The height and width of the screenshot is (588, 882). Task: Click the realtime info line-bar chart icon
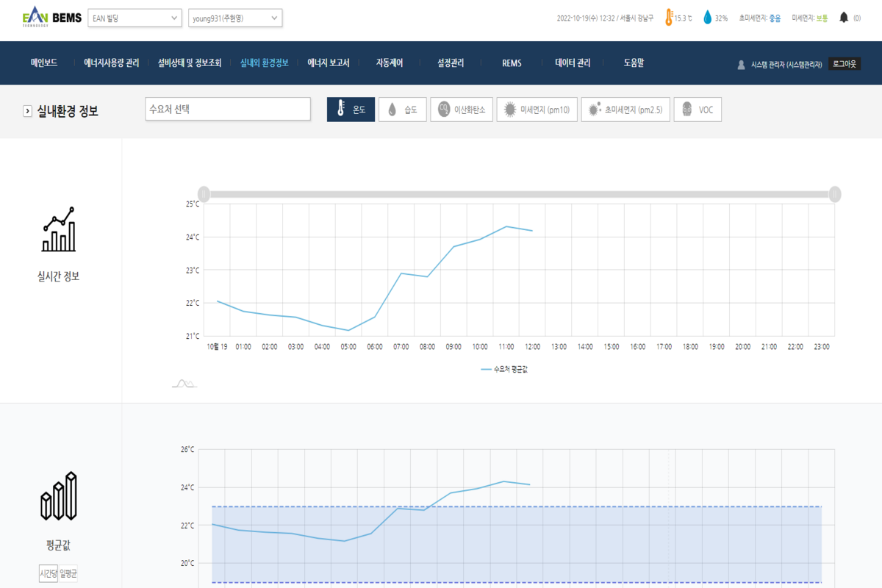coord(58,230)
